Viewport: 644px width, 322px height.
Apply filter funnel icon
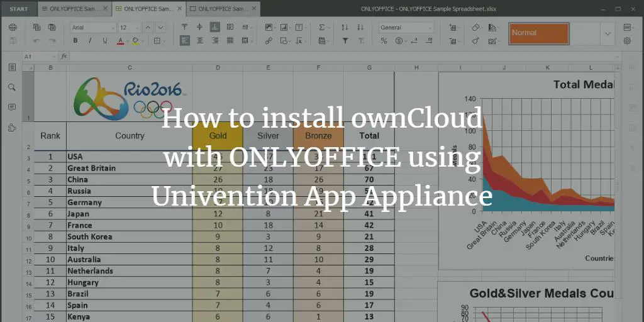345,41
